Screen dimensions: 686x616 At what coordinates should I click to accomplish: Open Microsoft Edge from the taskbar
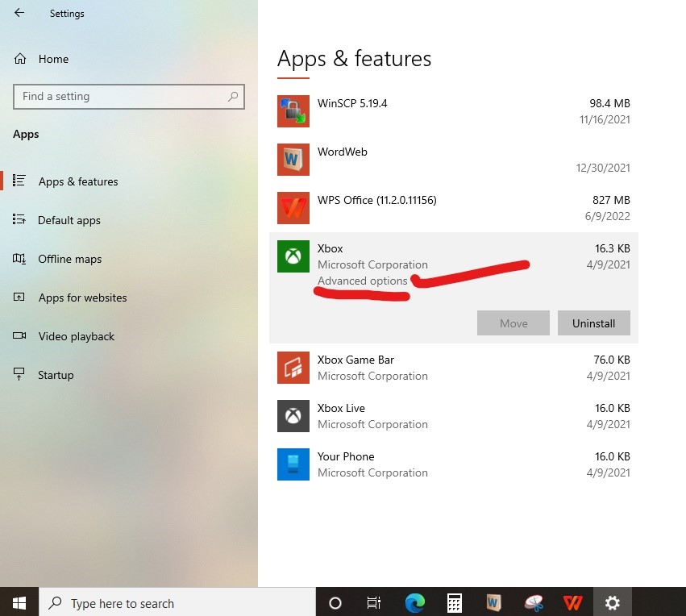[x=415, y=602]
